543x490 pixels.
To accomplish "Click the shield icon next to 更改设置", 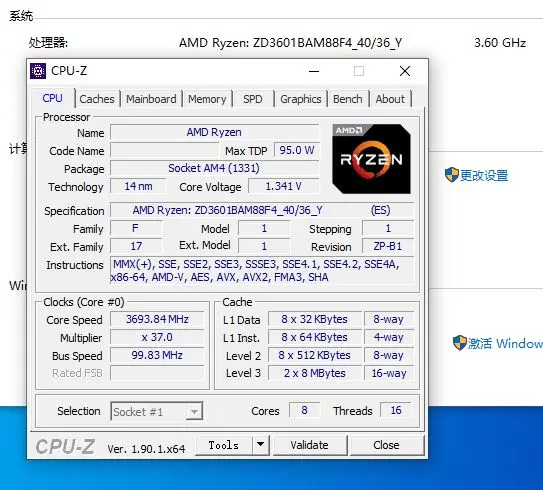I will click(452, 175).
